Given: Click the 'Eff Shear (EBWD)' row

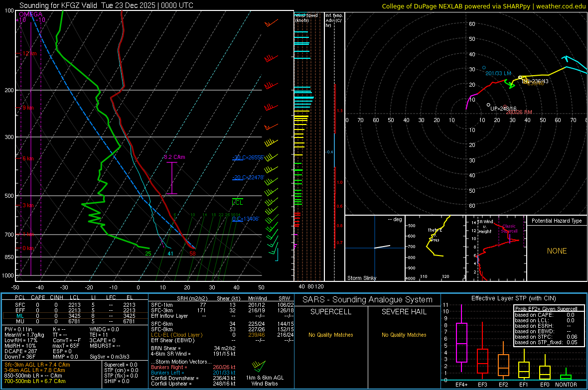Looking at the screenshot, I should tap(222, 341).
